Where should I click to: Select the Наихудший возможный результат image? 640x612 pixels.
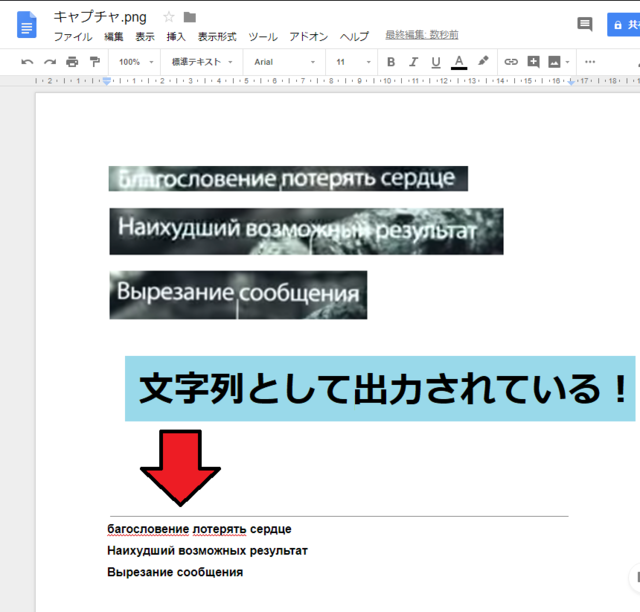pos(307,231)
